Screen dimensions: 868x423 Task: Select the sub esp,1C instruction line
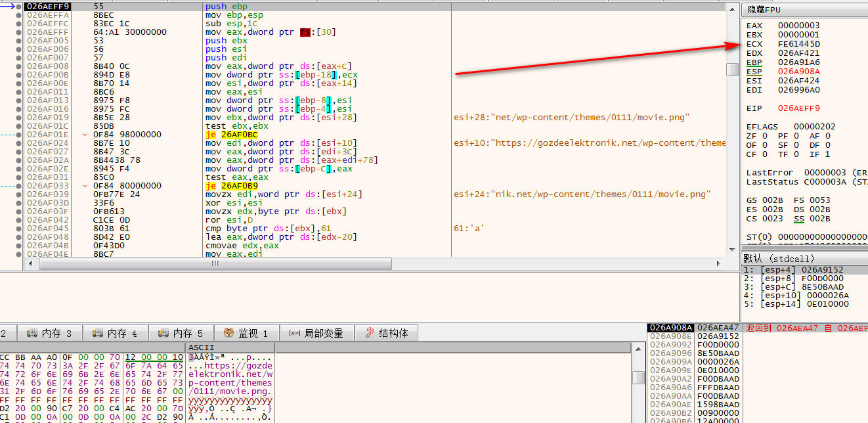[232, 24]
